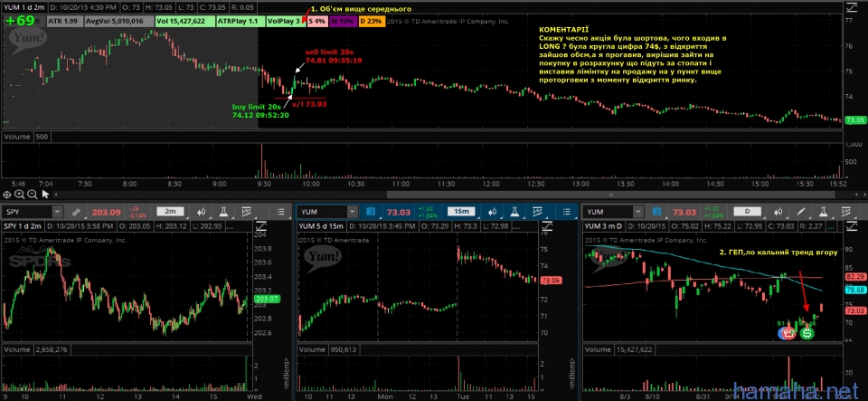This screenshot has width=868, height=401.
Task: Click the main chart Volume 500 label
Action: point(26,137)
